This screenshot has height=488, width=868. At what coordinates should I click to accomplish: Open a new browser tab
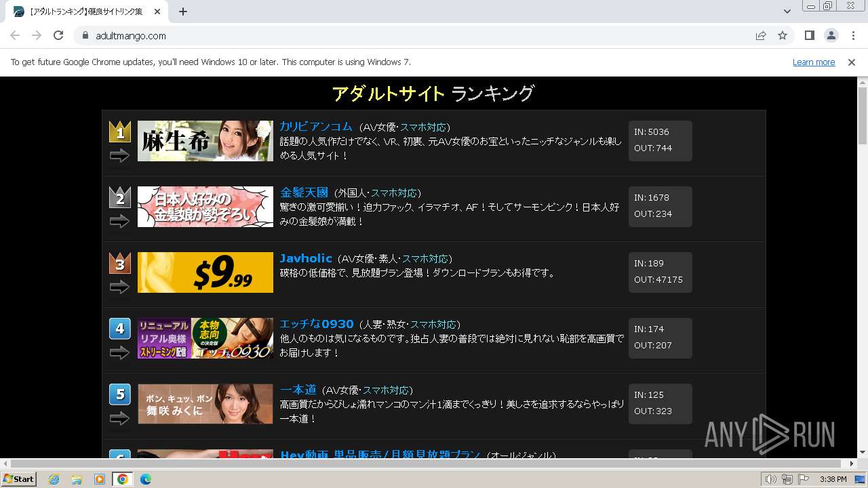183,12
